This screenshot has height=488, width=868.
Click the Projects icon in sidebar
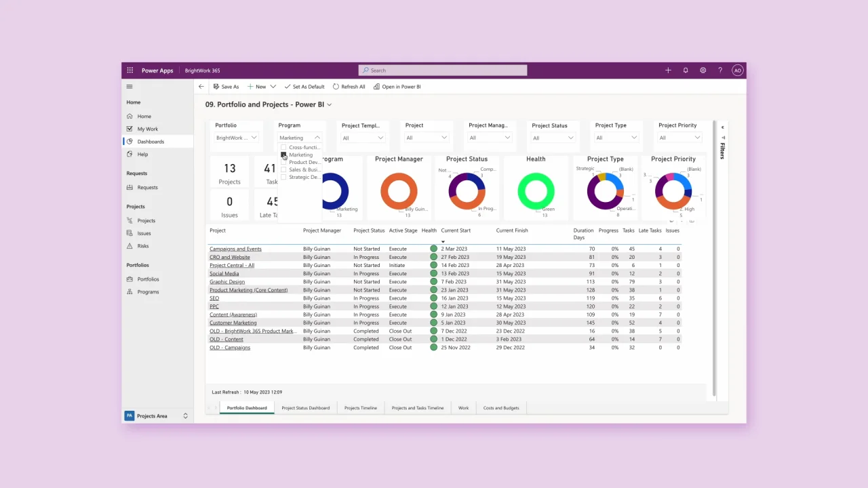[x=130, y=221]
